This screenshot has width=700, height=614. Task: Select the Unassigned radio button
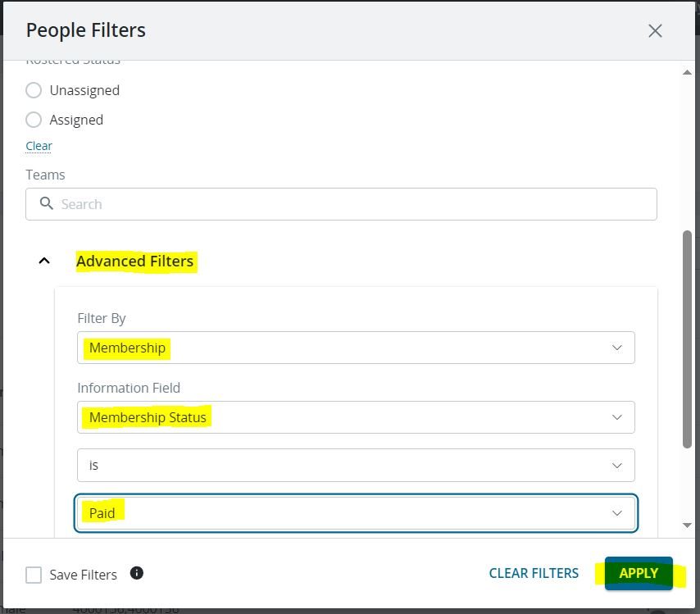(34, 90)
